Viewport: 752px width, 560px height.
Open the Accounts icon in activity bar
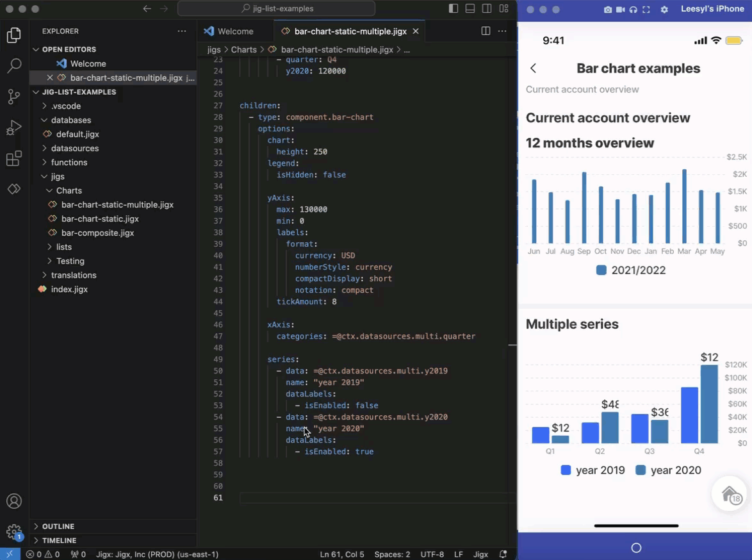tap(14, 502)
